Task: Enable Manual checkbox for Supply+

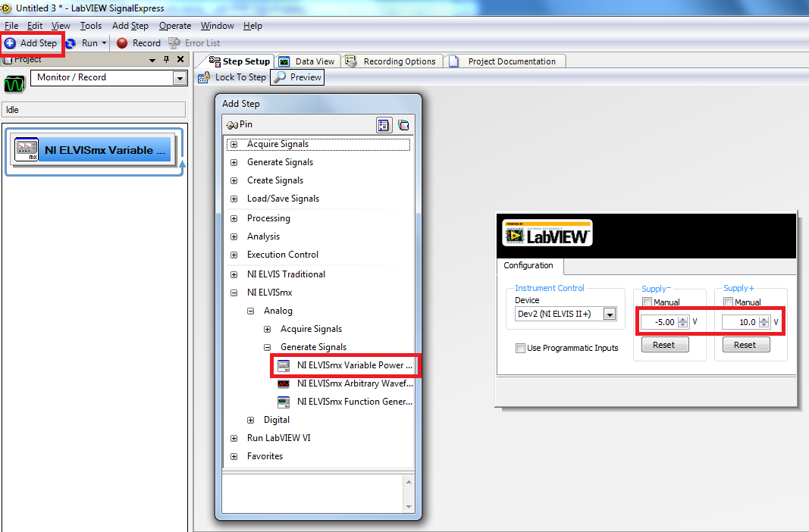Action: click(x=728, y=302)
